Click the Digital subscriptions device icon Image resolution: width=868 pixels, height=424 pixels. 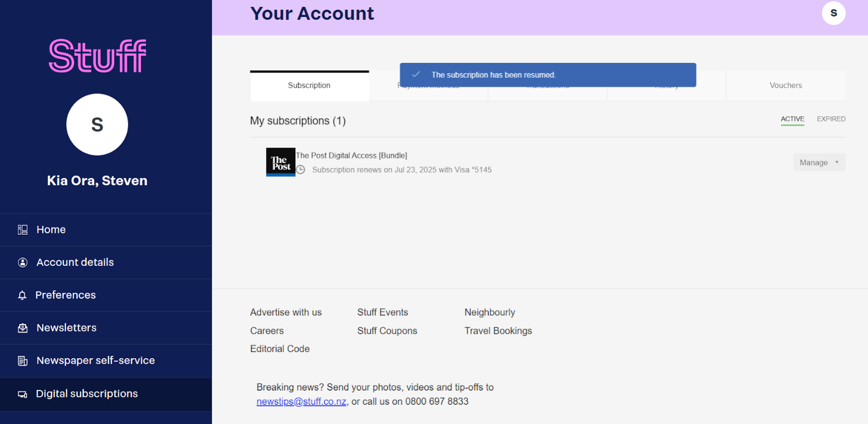(x=23, y=394)
